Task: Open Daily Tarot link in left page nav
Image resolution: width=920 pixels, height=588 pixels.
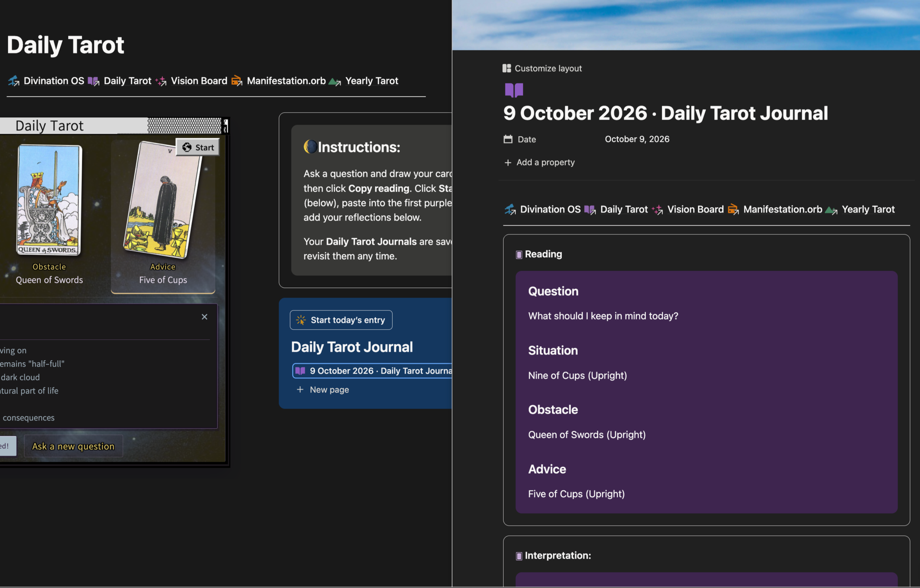Action: [120, 81]
